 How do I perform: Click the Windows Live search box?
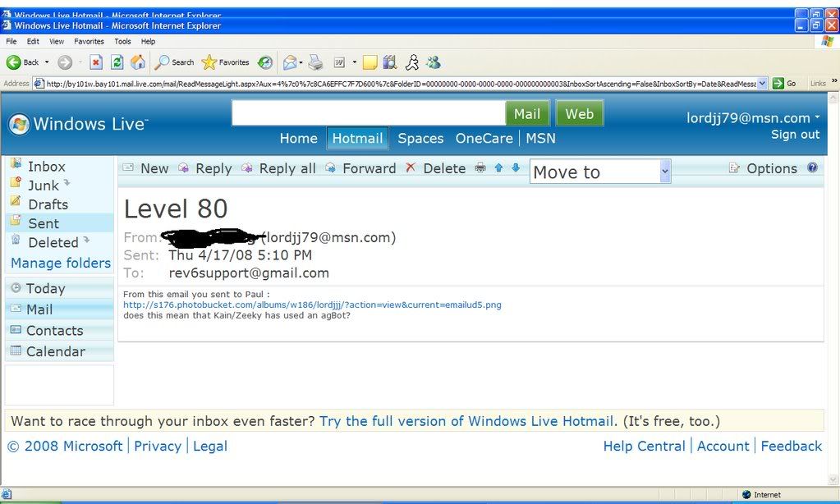coord(369,113)
